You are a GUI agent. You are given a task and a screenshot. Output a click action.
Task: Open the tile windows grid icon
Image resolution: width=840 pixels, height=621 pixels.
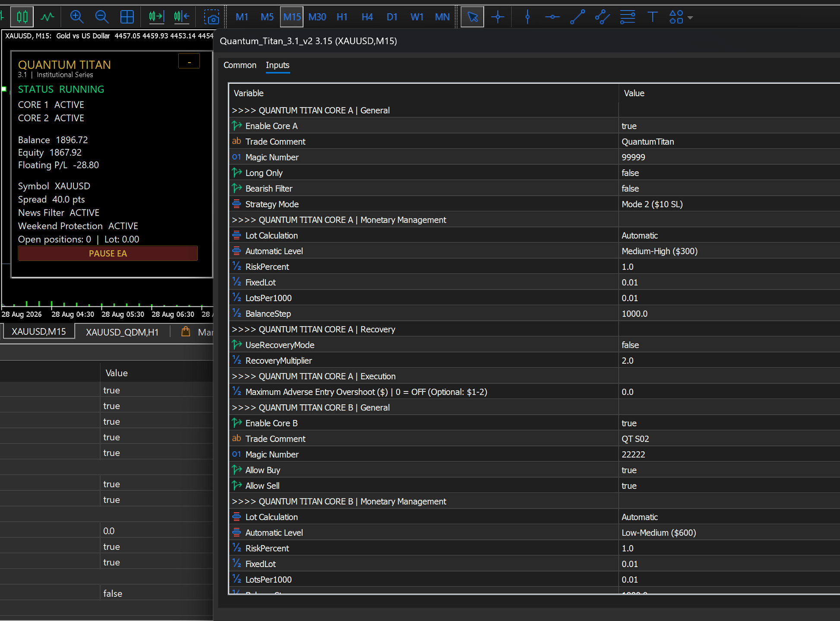click(127, 17)
